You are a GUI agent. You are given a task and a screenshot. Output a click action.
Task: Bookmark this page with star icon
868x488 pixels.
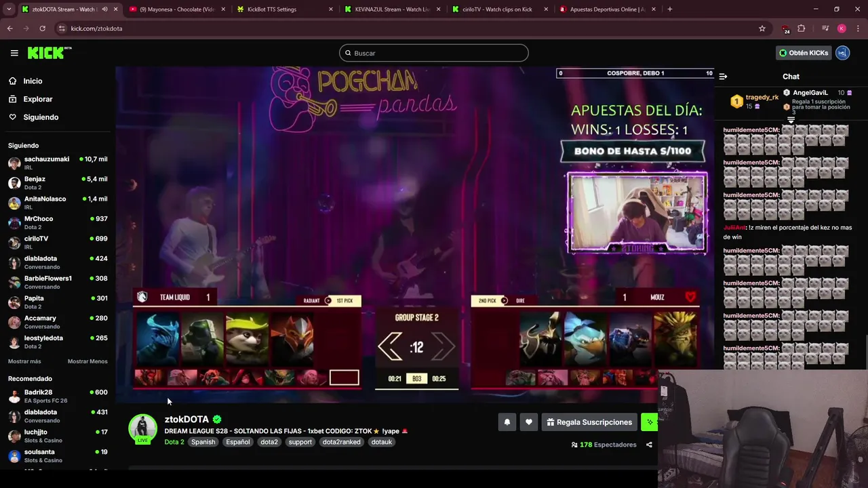(x=762, y=28)
